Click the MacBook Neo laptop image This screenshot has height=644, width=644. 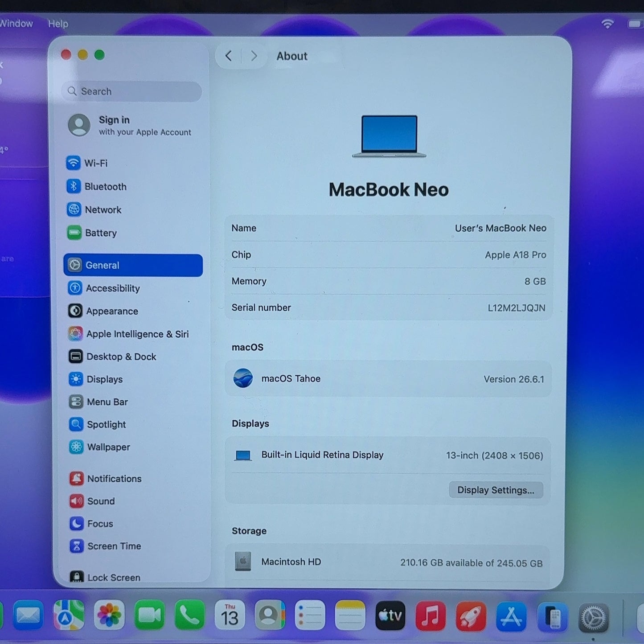[389, 136]
